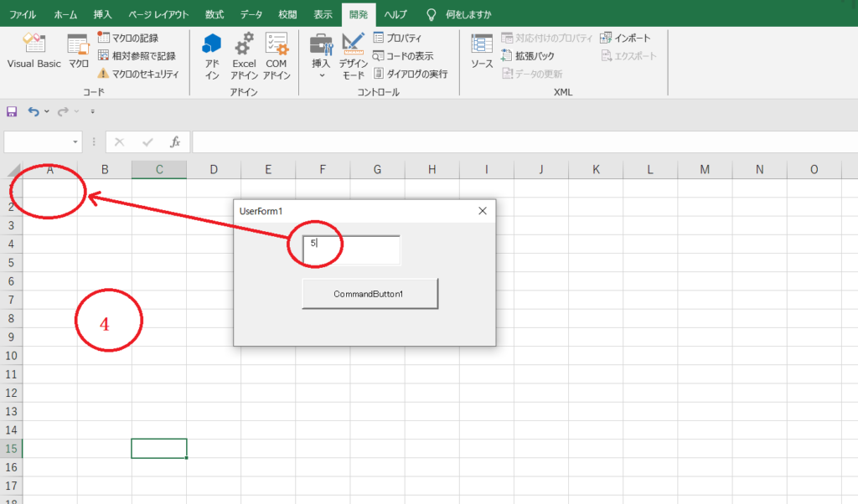The image size is (858, 504).
Task: Open COM アドイン manager
Action: [x=277, y=56]
